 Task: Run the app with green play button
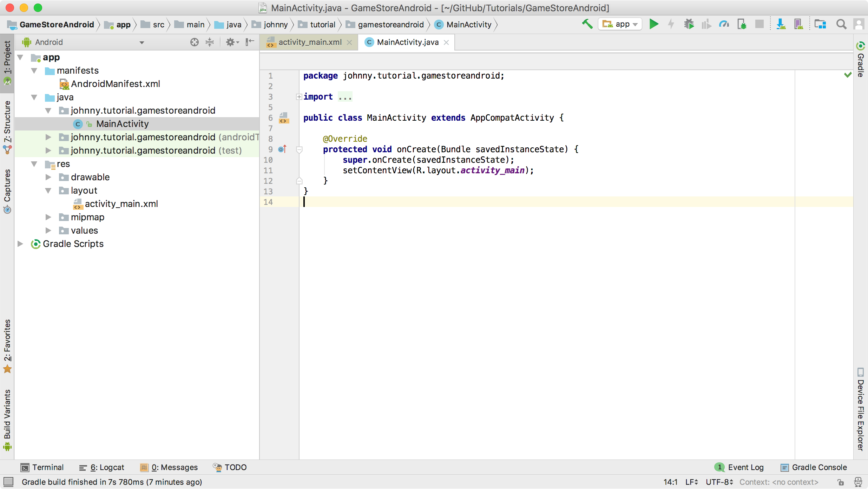click(653, 24)
